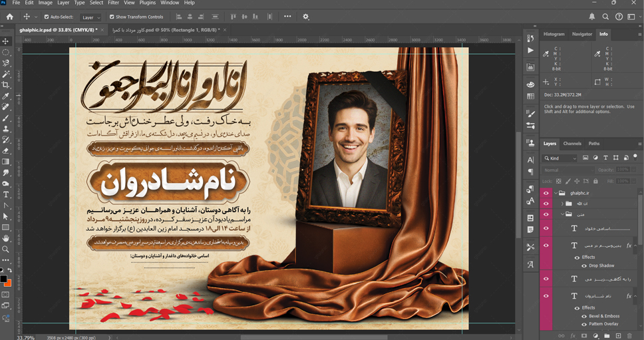Open the Info panel flyout menu
This screenshot has width=644, height=340.
(x=639, y=35)
